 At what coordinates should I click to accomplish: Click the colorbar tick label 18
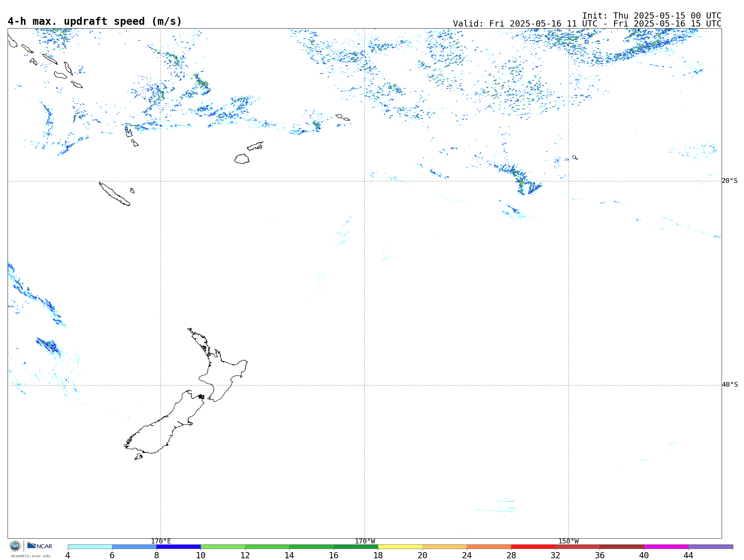pos(378,556)
